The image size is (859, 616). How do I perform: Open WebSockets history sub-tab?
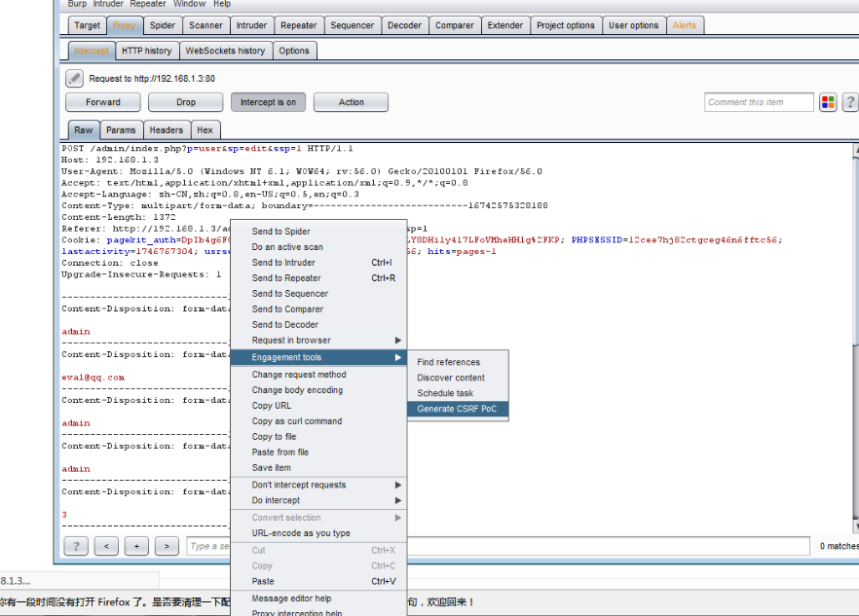point(225,51)
